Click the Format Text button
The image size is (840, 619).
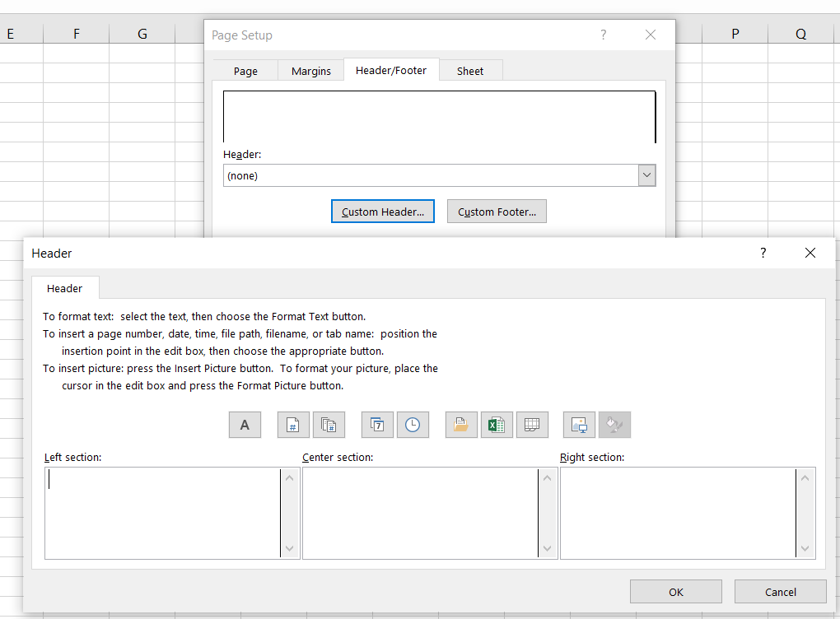245,425
